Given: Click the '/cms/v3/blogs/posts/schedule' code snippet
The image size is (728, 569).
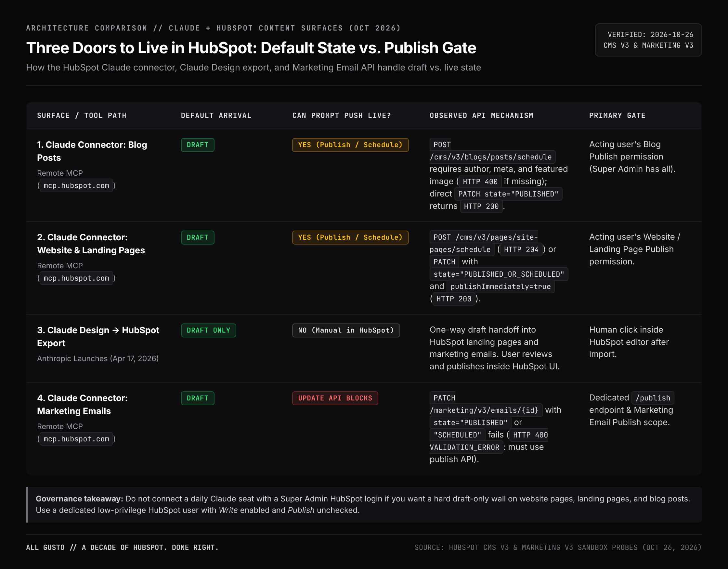Looking at the screenshot, I should point(492,157).
